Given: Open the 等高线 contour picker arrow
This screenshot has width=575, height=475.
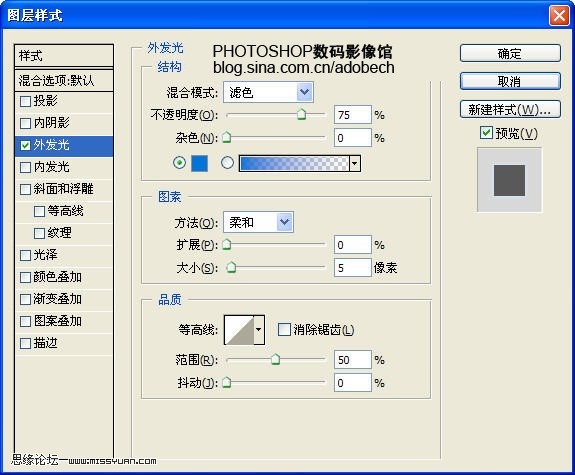Looking at the screenshot, I should (x=259, y=329).
